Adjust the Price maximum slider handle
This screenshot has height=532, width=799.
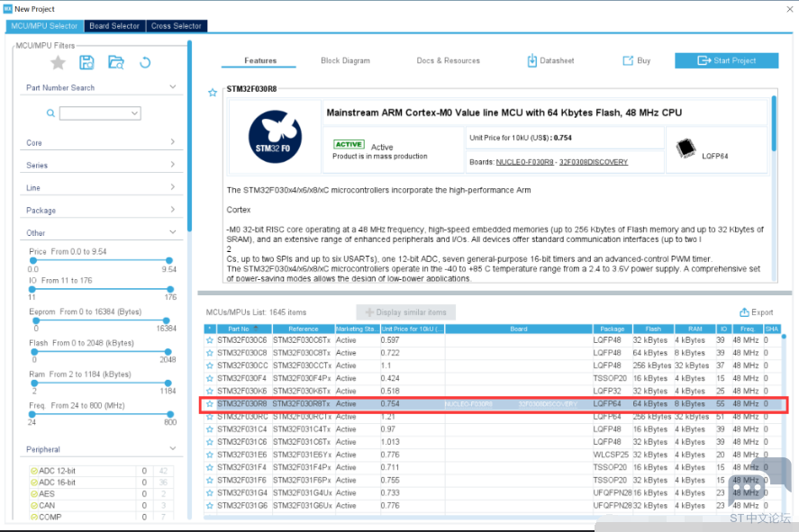pos(169,261)
